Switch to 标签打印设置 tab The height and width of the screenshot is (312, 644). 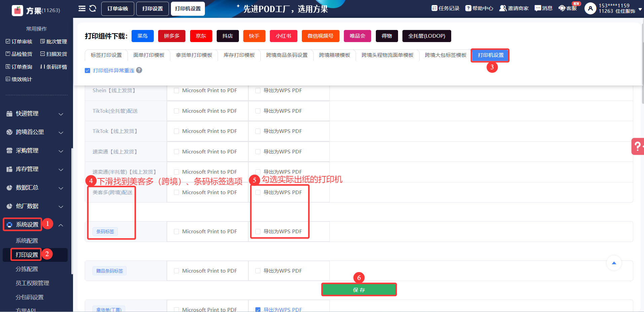[x=106, y=55]
